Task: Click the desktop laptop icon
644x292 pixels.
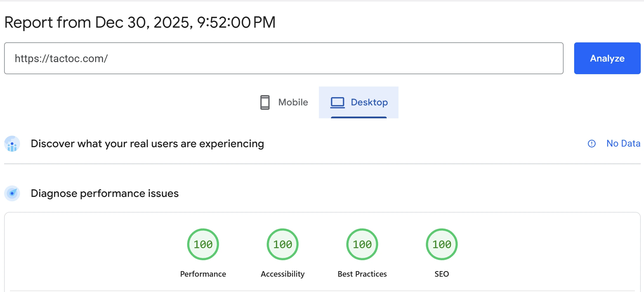Action: pyautogui.click(x=337, y=102)
